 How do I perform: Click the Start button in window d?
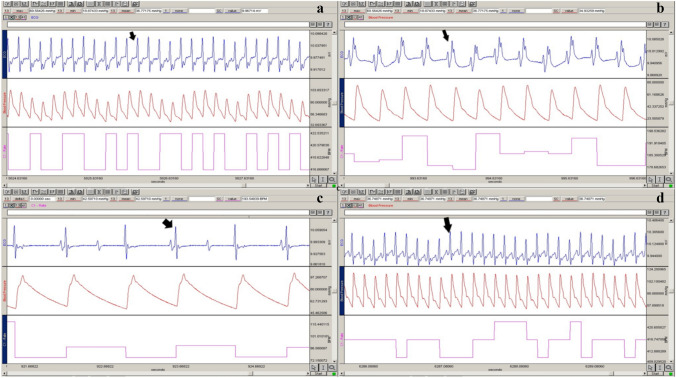pyautogui.click(x=655, y=373)
